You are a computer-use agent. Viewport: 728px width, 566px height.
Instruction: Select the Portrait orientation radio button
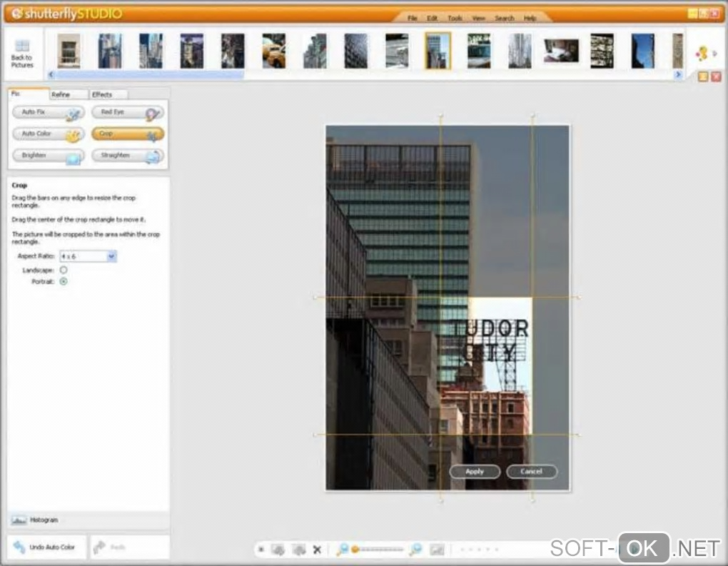(64, 282)
